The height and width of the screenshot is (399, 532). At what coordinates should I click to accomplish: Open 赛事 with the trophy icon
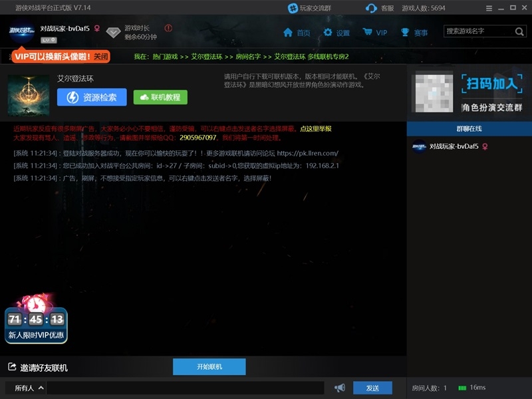(405, 33)
